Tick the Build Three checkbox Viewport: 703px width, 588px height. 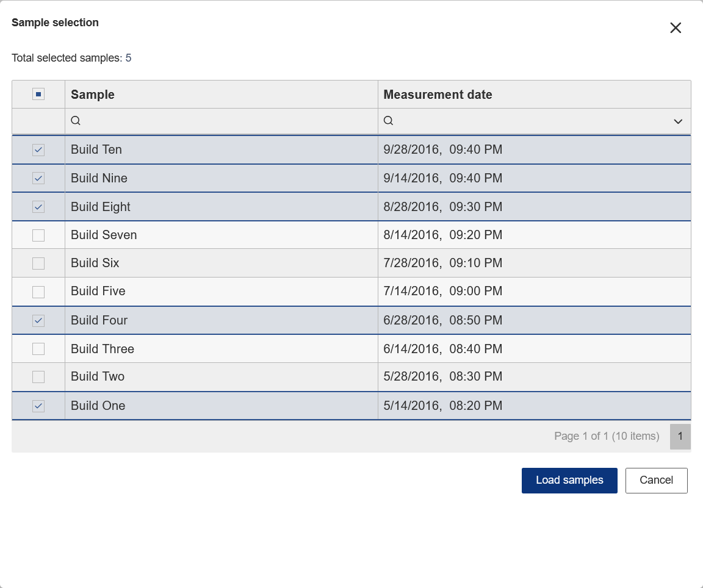point(38,349)
